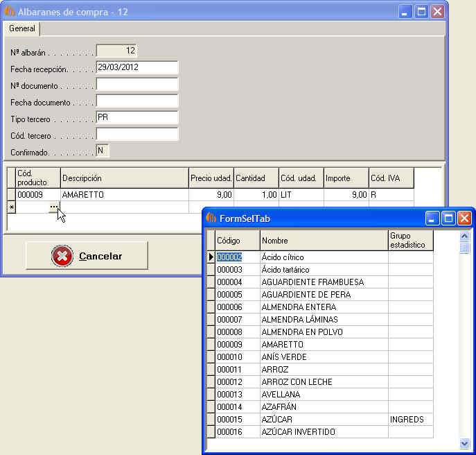
Task: Select the General tab
Action: 22,28
